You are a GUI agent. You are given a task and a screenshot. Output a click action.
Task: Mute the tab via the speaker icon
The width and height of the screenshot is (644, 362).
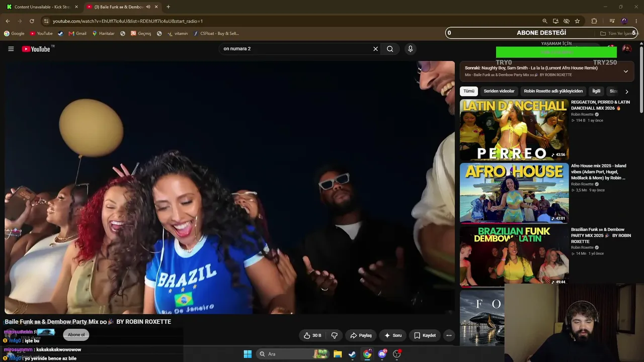pos(148,7)
